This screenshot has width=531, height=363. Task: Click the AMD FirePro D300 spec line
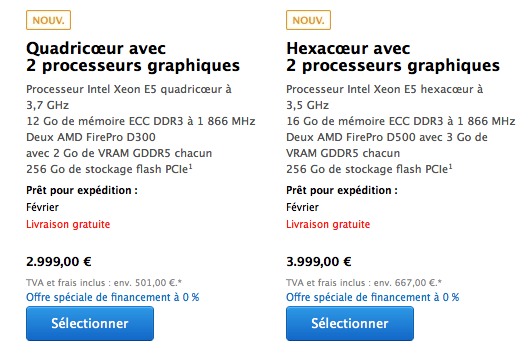(91, 137)
